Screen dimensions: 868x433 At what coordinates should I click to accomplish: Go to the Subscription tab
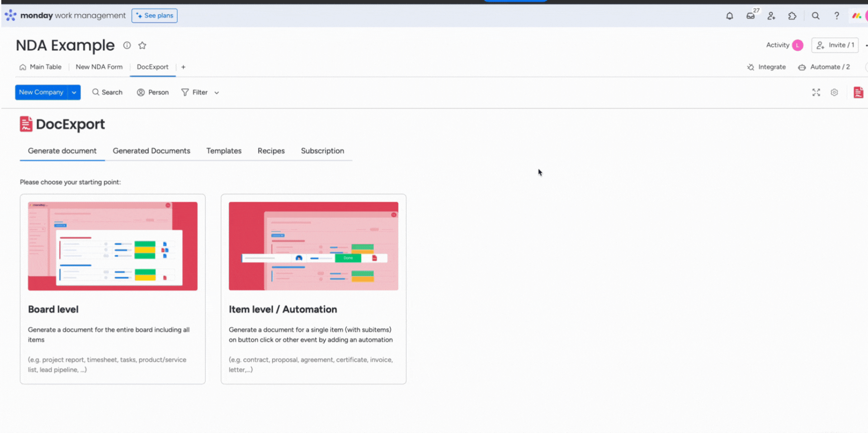click(322, 151)
